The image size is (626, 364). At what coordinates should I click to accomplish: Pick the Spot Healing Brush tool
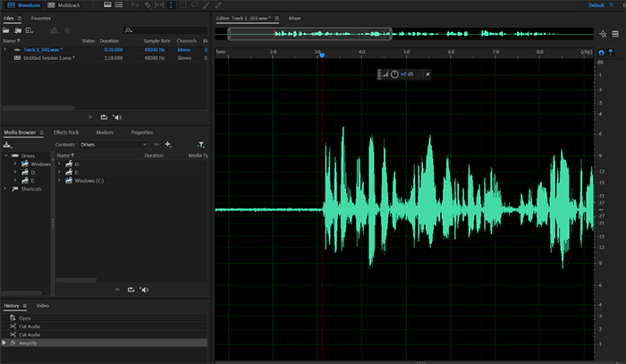click(218, 5)
